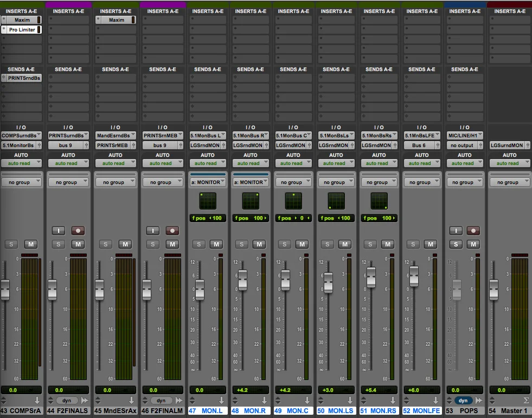The height and width of the screenshot is (418, 532).
Task: Toggle input monitoring on POPS track
Action: [456, 231]
